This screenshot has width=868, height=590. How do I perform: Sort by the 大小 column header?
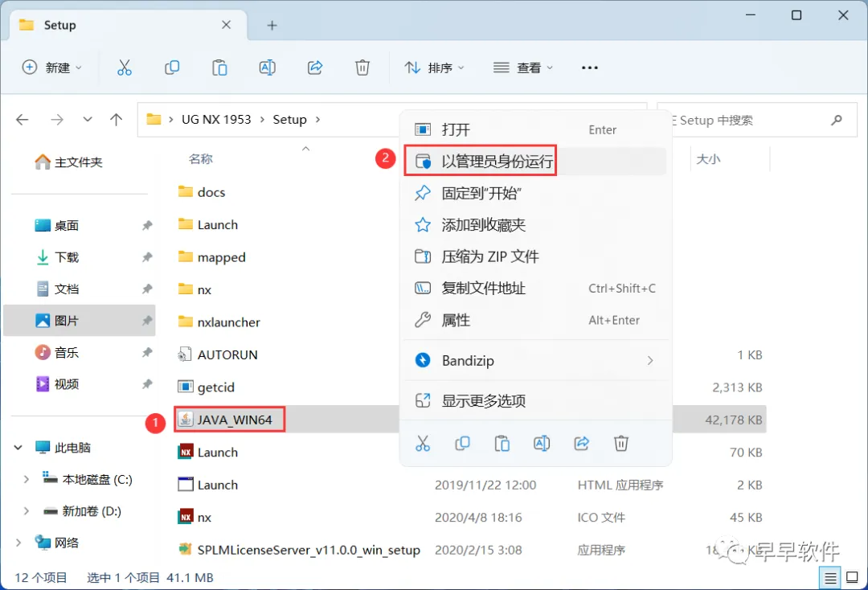(708, 159)
